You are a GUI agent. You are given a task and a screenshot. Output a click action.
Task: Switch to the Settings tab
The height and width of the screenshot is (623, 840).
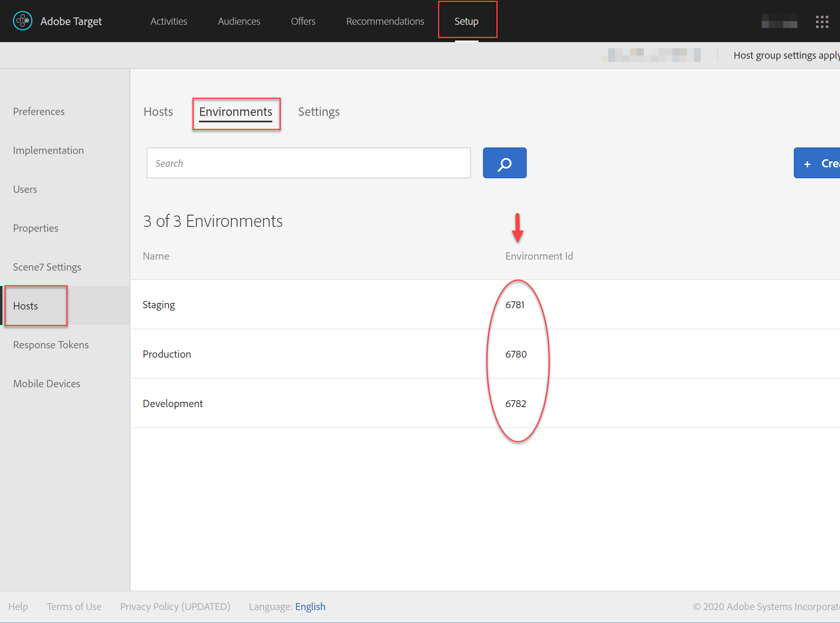318,112
